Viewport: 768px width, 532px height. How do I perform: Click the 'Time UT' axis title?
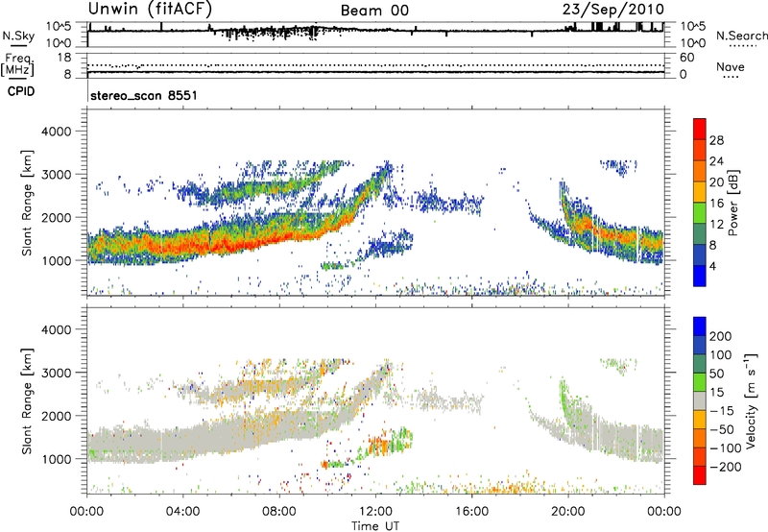pos(375,526)
